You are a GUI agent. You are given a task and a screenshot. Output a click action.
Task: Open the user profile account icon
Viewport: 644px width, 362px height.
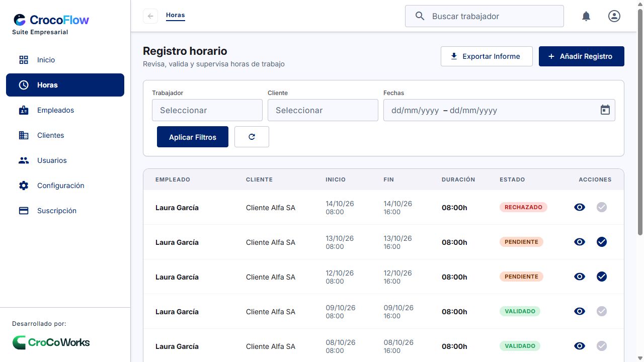coord(614,16)
